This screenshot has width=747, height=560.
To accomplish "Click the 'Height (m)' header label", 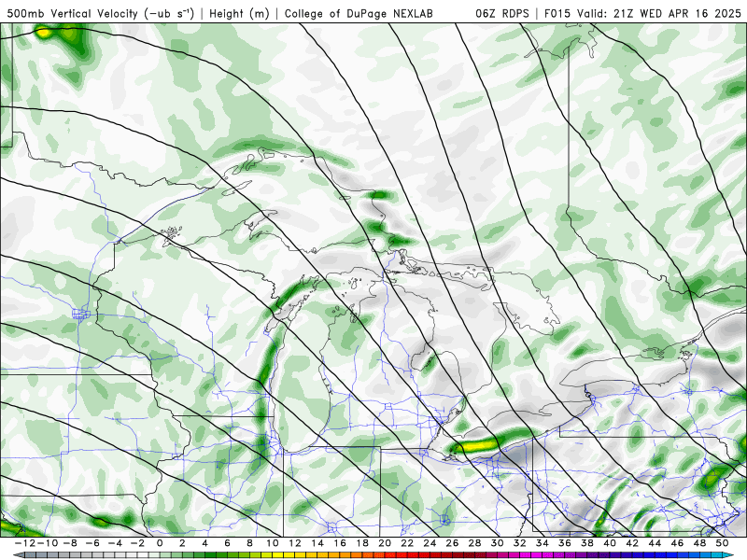I will (239, 13).
